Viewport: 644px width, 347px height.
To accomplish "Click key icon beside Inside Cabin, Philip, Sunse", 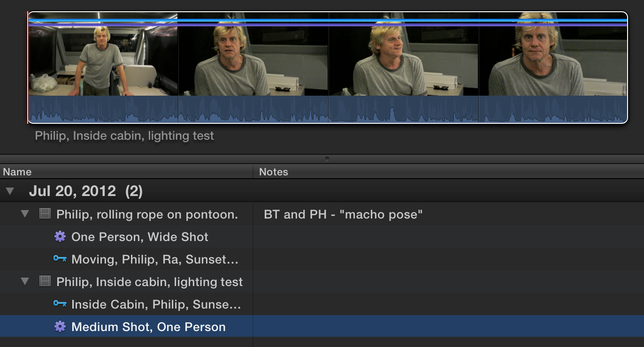I will 60,304.
